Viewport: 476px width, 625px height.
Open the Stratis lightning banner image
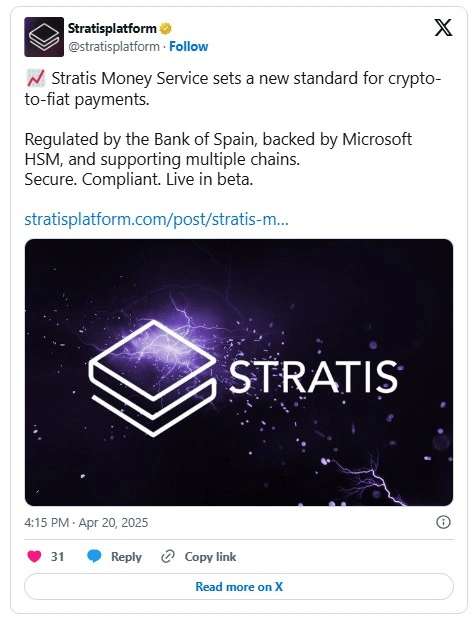point(239,372)
